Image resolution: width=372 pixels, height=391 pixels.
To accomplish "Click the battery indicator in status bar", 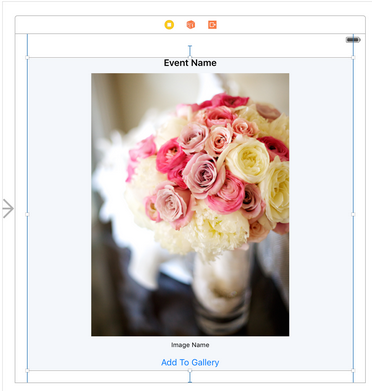I will pyautogui.click(x=353, y=40).
